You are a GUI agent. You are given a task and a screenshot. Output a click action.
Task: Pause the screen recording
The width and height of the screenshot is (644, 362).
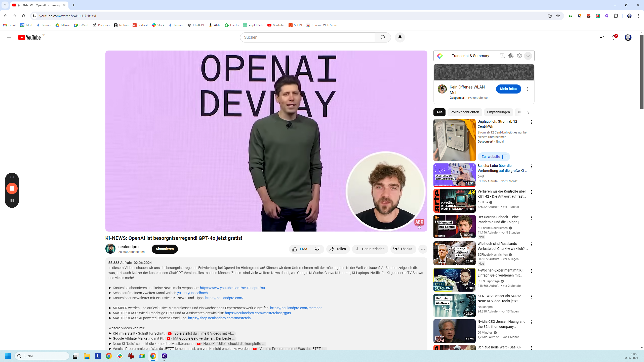12,200
